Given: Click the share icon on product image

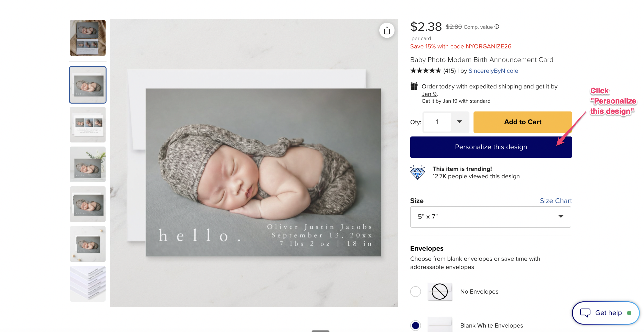Looking at the screenshot, I should (x=386, y=30).
